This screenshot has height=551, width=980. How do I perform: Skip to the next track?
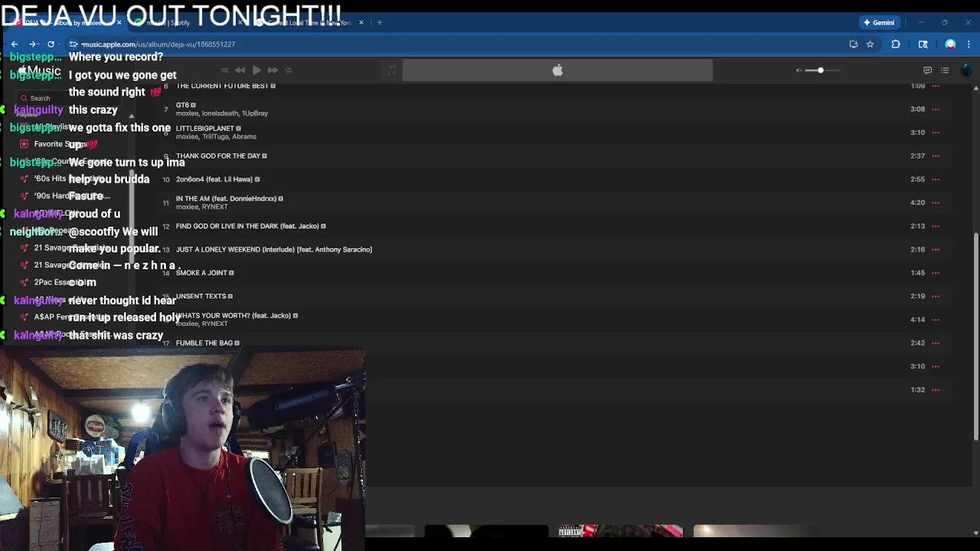(273, 70)
